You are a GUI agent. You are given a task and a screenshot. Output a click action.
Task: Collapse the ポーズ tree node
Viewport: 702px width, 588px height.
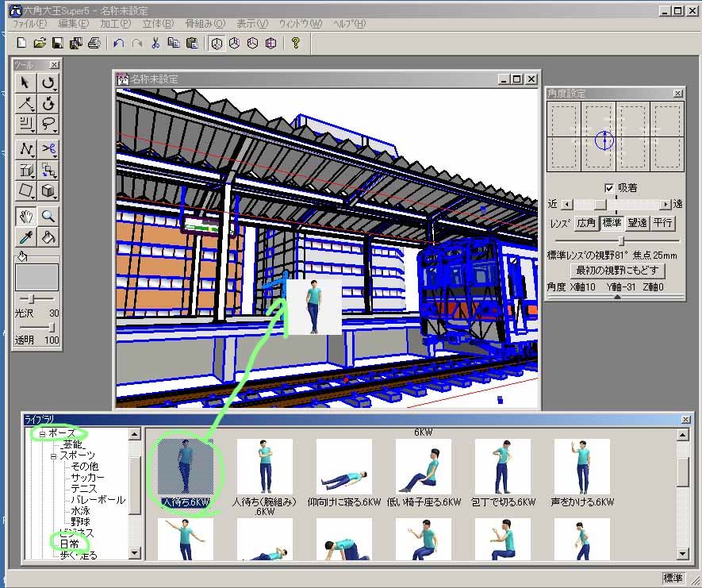coord(42,434)
